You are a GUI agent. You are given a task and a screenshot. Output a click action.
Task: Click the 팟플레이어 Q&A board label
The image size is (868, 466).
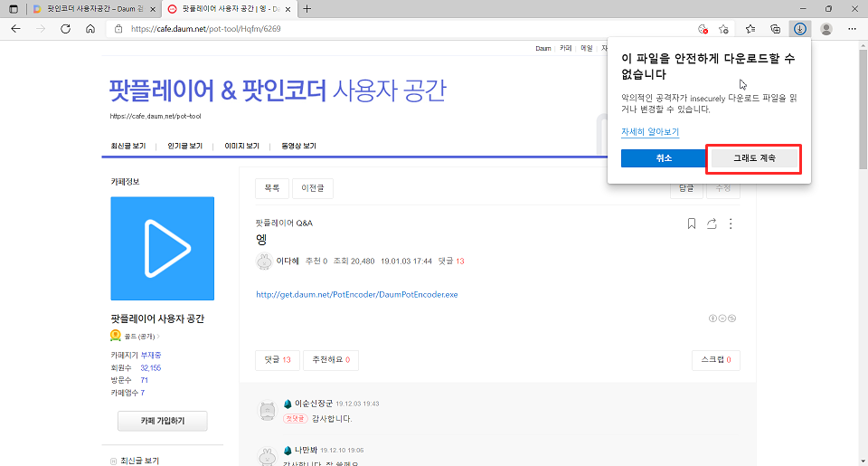pos(284,223)
